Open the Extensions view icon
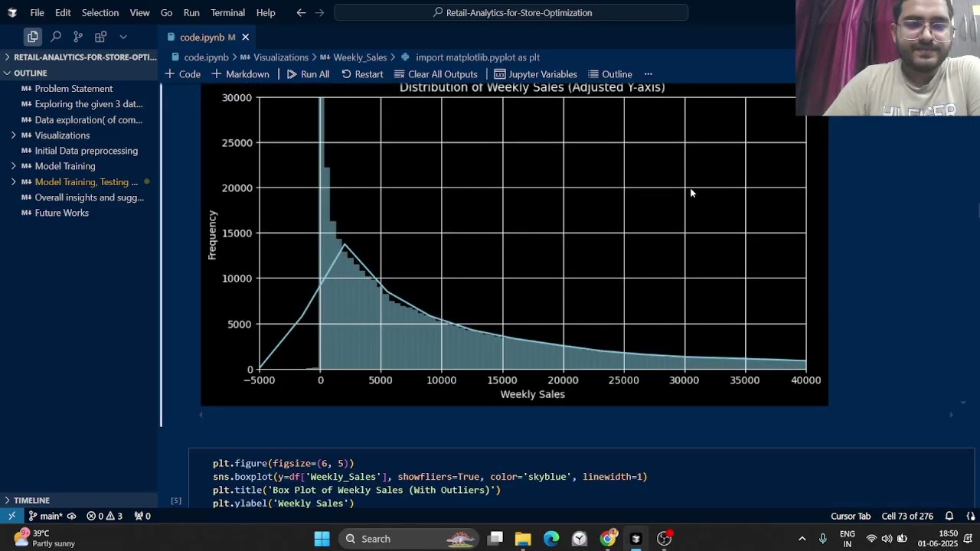The height and width of the screenshot is (551, 980). click(x=100, y=37)
